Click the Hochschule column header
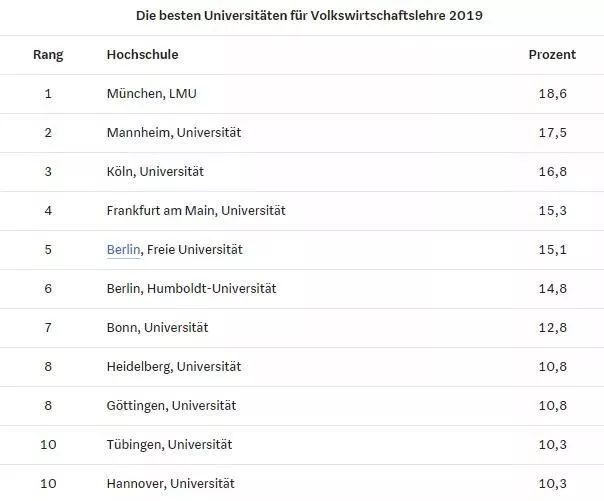Image resolution: width=604 pixels, height=501 pixels. coord(143,54)
